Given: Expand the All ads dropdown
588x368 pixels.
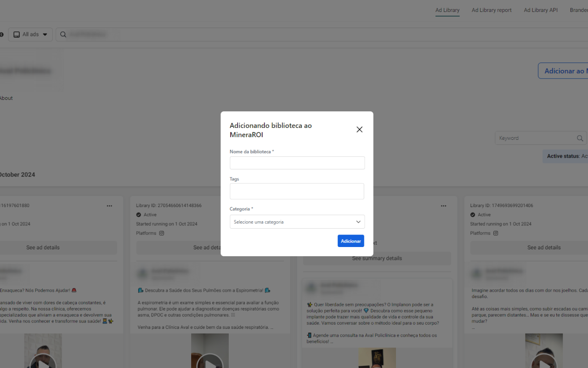Looking at the screenshot, I should click(30, 34).
